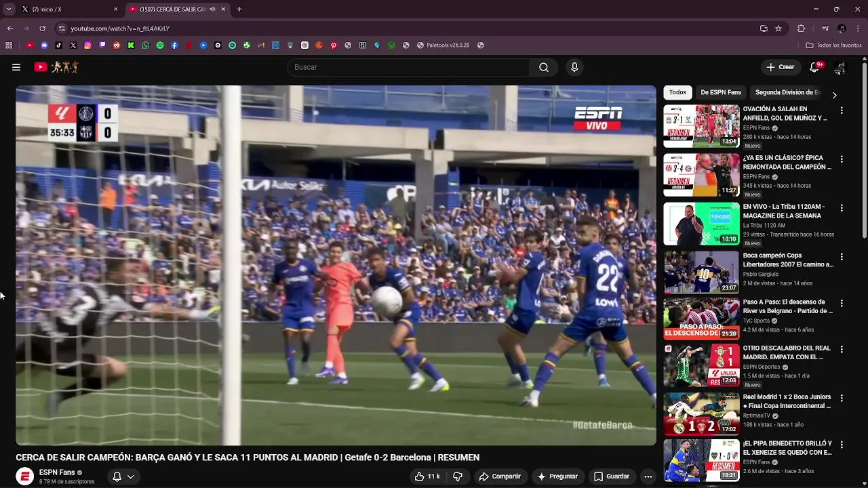Open options for Paso a Paso River video
This screenshot has height=488, width=868.
(x=842, y=304)
